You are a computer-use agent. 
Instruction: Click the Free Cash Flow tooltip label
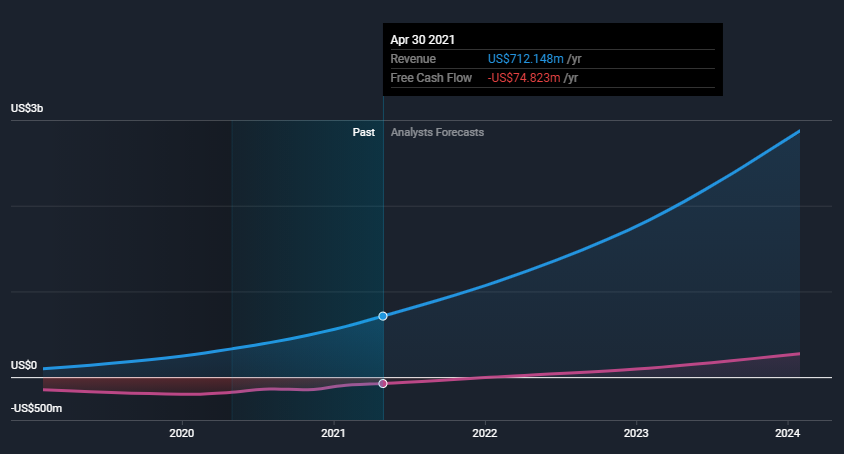(431, 78)
